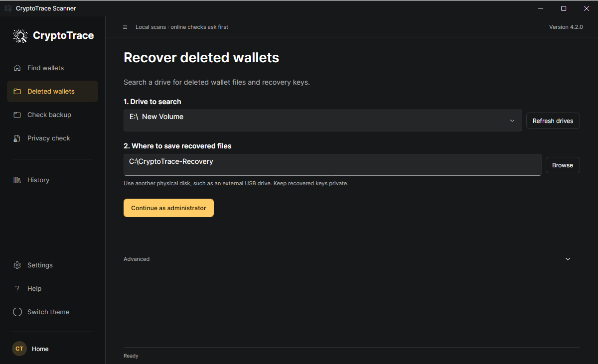Click the 'Search a drive for deleted wallet files' description
Screen dimensions: 598x364
pos(217,82)
